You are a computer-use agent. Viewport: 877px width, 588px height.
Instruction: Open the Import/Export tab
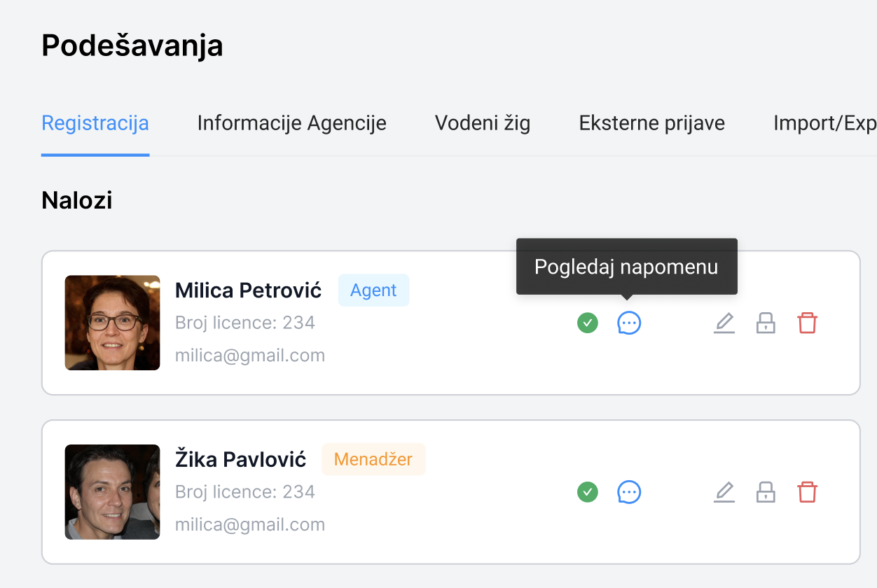(x=824, y=123)
